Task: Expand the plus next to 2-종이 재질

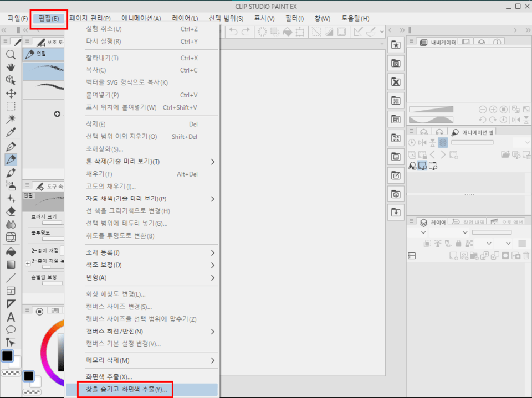Action: coord(27,263)
